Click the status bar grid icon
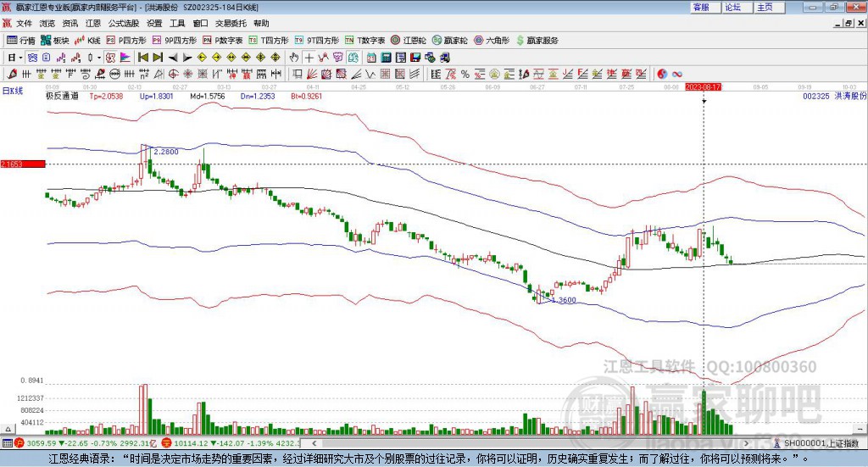 click(7, 443)
